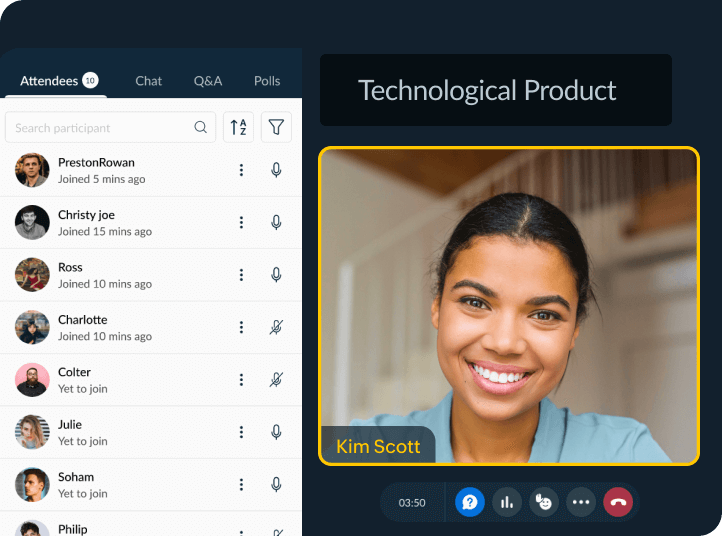Click Ross's avatar
The height and width of the screenshot is (536, 722).
(x=32, y=275)
